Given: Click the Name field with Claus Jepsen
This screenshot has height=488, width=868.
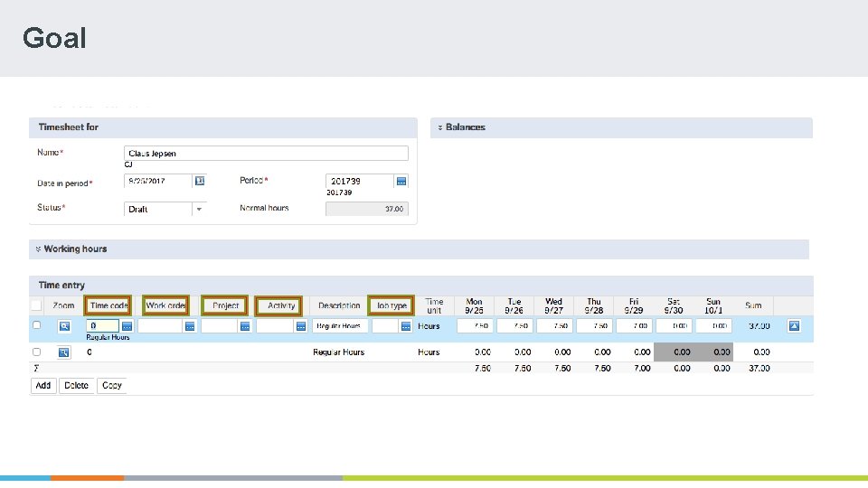Looking at the screenshot, I should click(x=266, y=154).
